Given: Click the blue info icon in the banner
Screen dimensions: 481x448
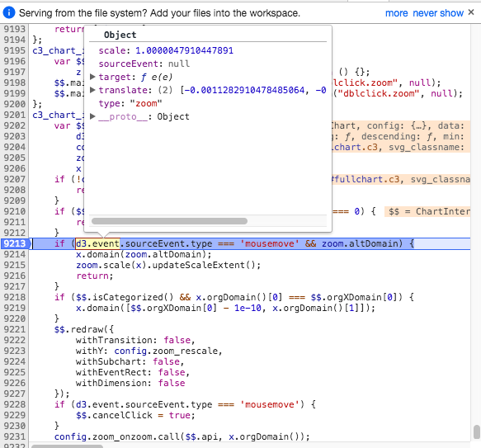Looking at the screenshot, I should [x=8, y=13].
